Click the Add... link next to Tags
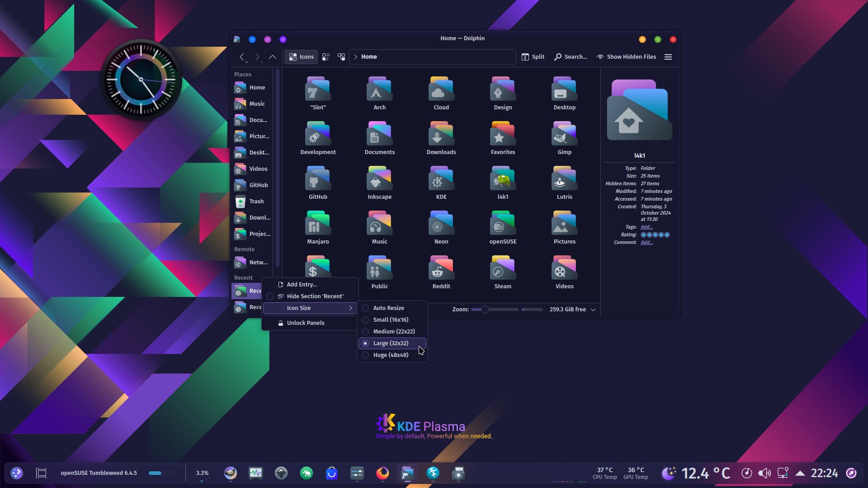The image size is (868, 488). coord(646,227)
